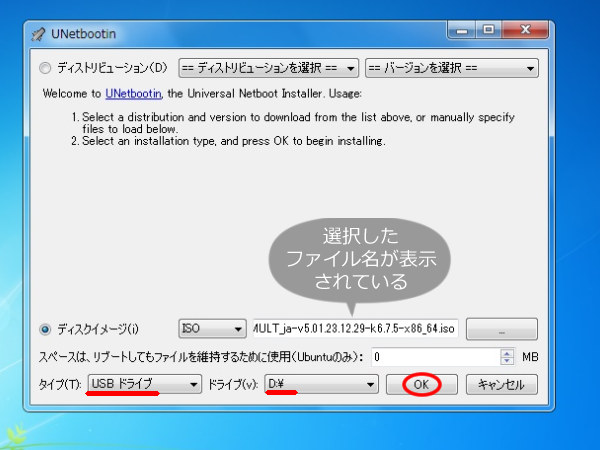The image size is (600, 450).
Task: Click the browse (...) file button
Action: pyautogui.click(x=502, y=329)
